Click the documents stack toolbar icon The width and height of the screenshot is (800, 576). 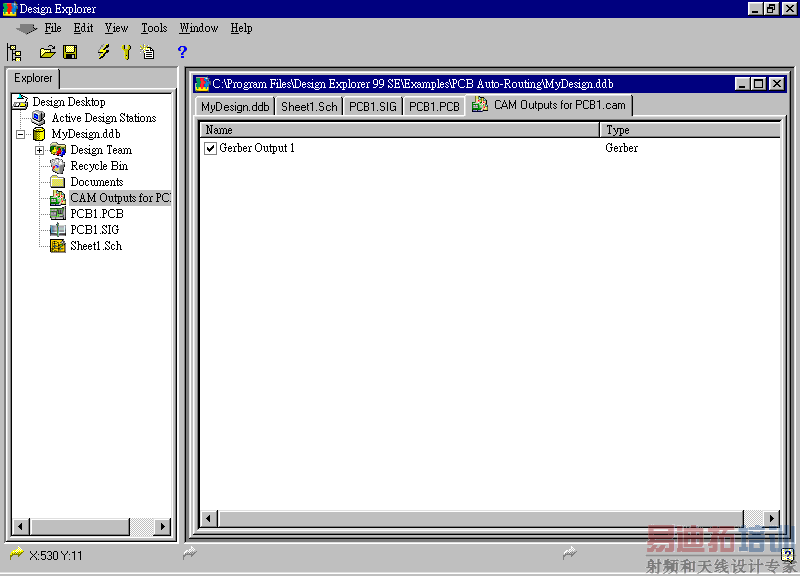(x=147, y=52)
